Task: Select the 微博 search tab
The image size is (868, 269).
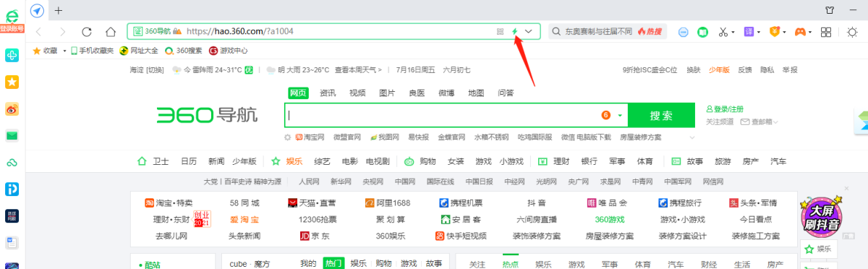Action: [x=446, y=93]
